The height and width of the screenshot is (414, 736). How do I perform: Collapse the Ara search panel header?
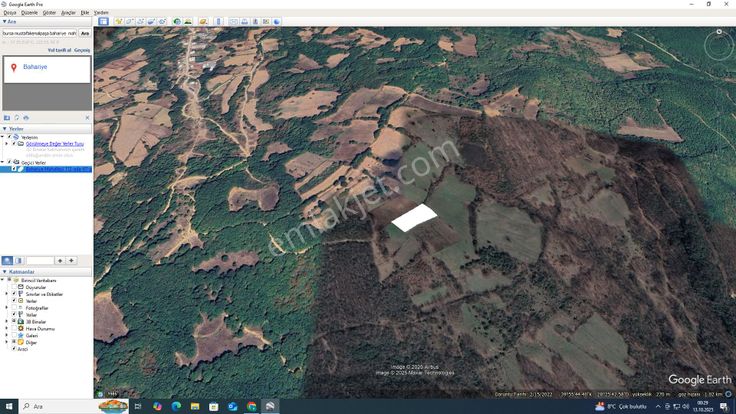coord(10,21)
